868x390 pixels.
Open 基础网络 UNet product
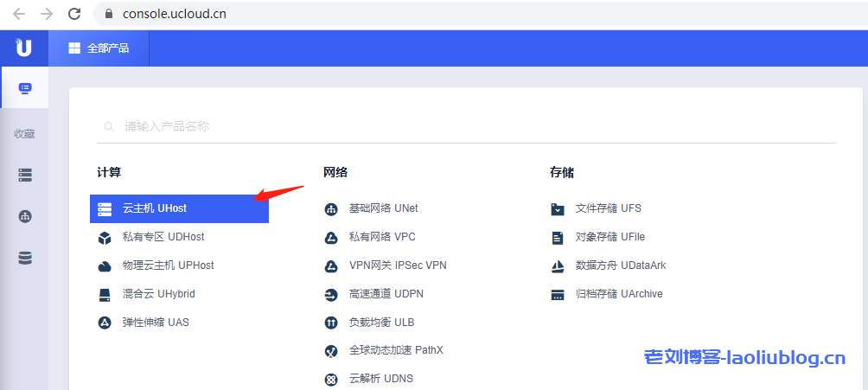383,208
